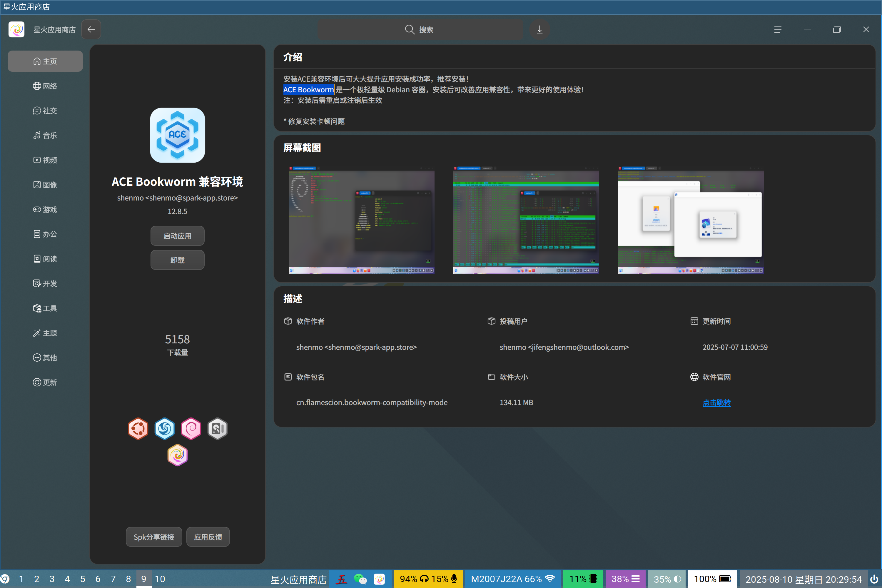Screen dimensions: 882x588
Task: Open the 其他 other category
Action: 45,358
